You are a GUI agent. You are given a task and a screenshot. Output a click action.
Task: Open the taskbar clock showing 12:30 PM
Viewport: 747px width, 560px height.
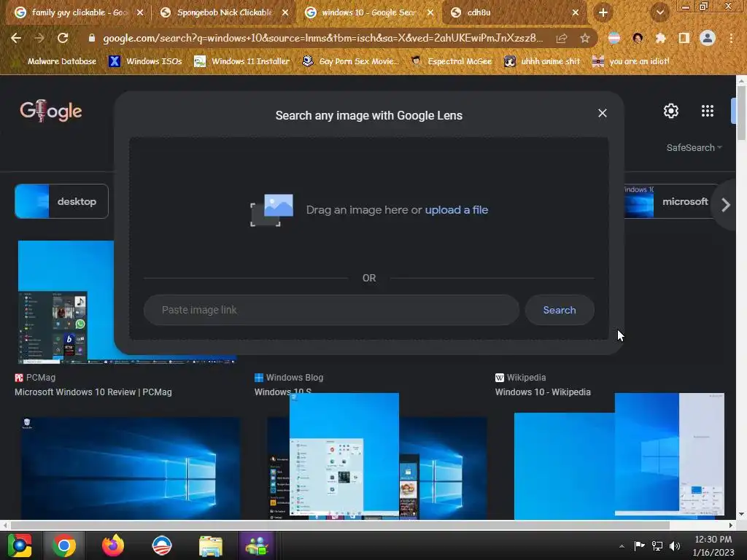click(x=713, y=545)
